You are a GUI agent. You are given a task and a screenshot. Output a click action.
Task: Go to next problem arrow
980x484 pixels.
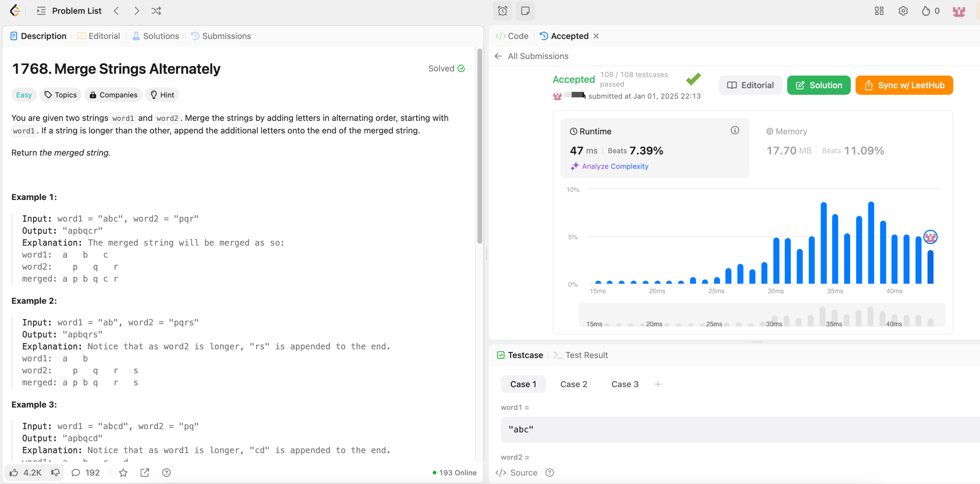[x=137, y=11]
